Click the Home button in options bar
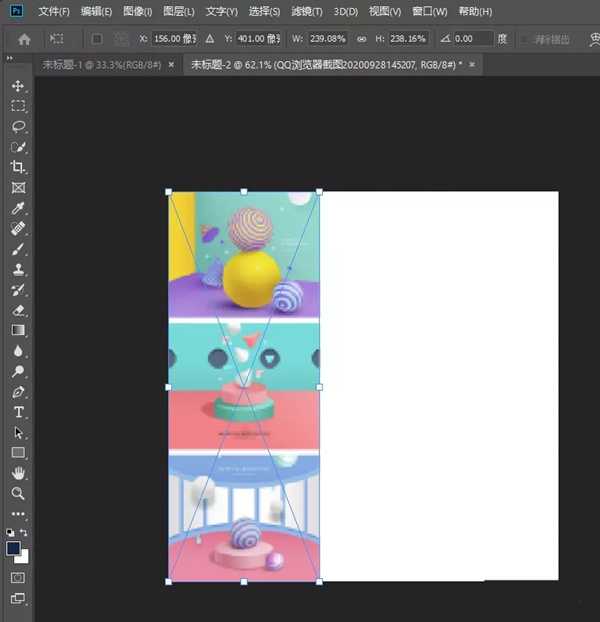This screenshot has width=600, height=622. click(x=24, y=39)
